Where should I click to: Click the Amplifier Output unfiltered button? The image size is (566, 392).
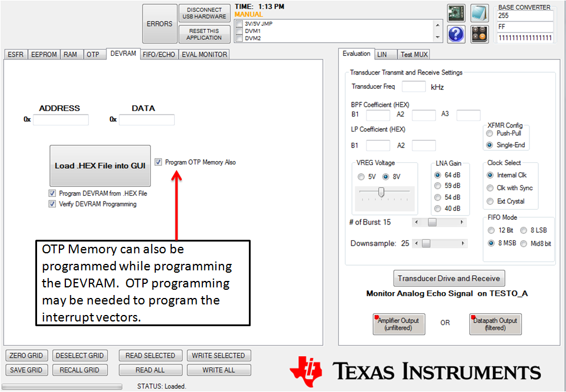coord(398,323)
